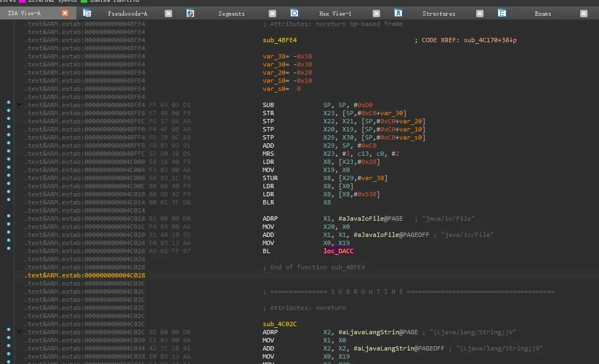This screenshot has width=599, height=364.
Task: Click the aJavaIoFile@PAGEOFF operand
Action: click(x=391, y=235)
